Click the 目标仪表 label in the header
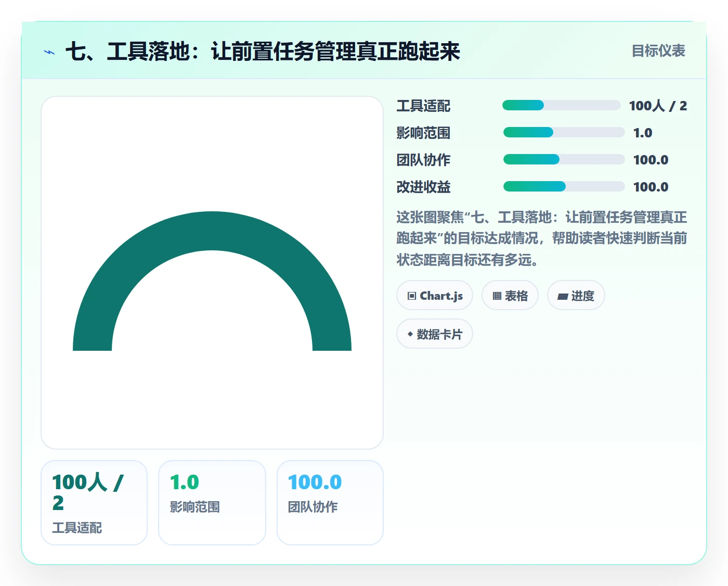The image size is (728, 586). point(658,51)
